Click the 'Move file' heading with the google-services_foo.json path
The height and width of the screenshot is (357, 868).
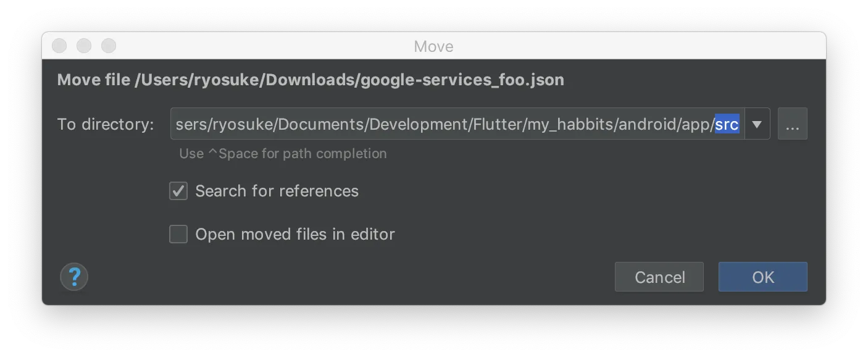pyautogui.click(x=310, y=80)
